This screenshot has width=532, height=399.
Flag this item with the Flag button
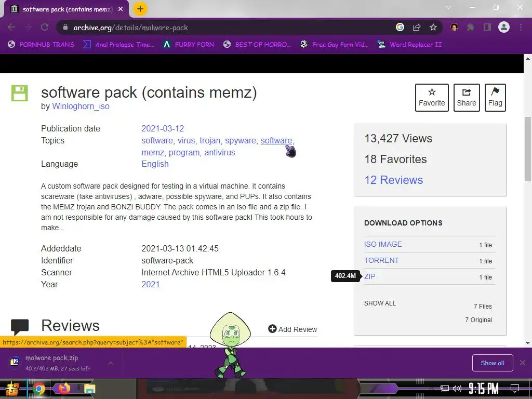(x=495, y=97)
